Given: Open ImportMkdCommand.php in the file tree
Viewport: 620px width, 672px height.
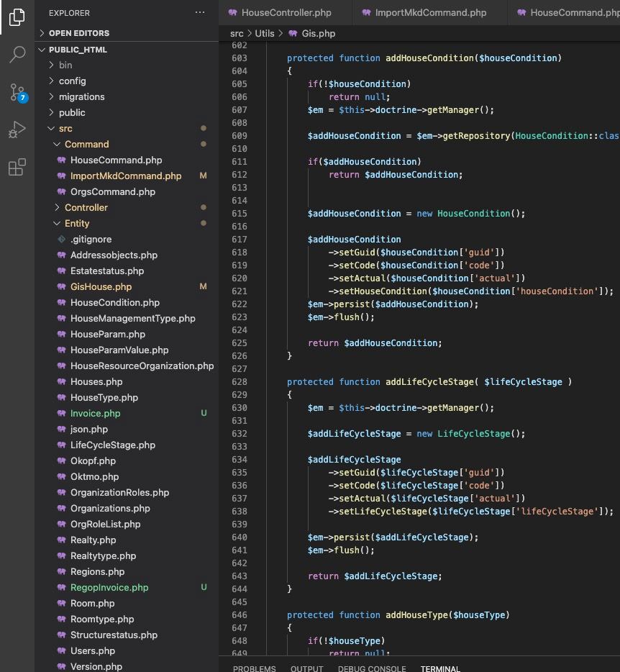Looking at the screenshot, I should [127, 176].
